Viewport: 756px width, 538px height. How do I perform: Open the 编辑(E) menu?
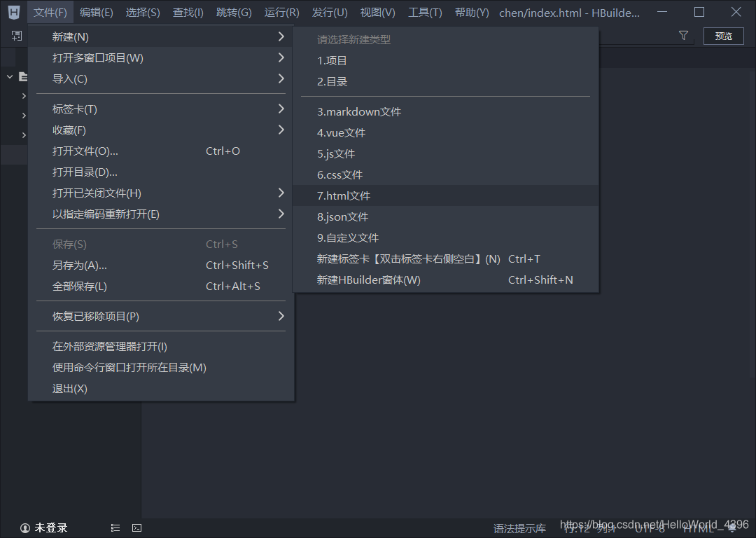[96, 13]
